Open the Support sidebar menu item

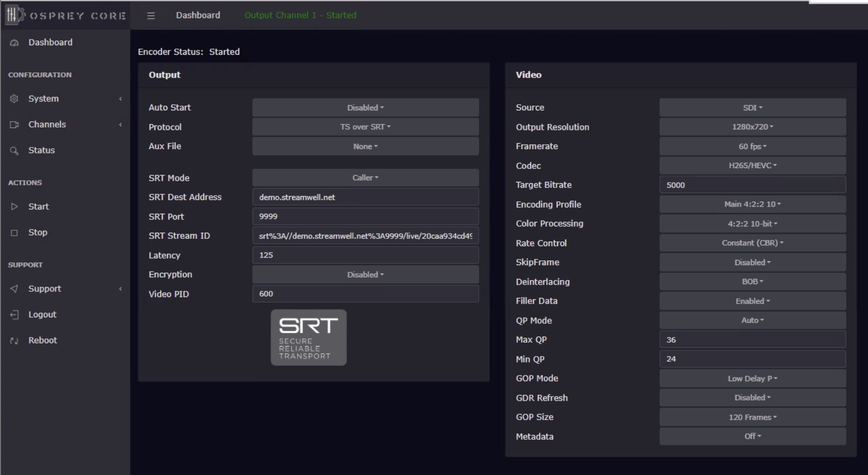[45, 289]
